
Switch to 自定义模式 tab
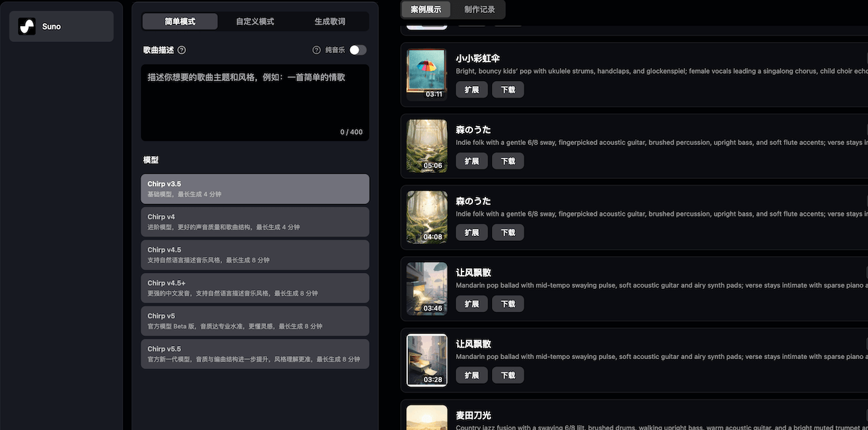click(255, 22)
